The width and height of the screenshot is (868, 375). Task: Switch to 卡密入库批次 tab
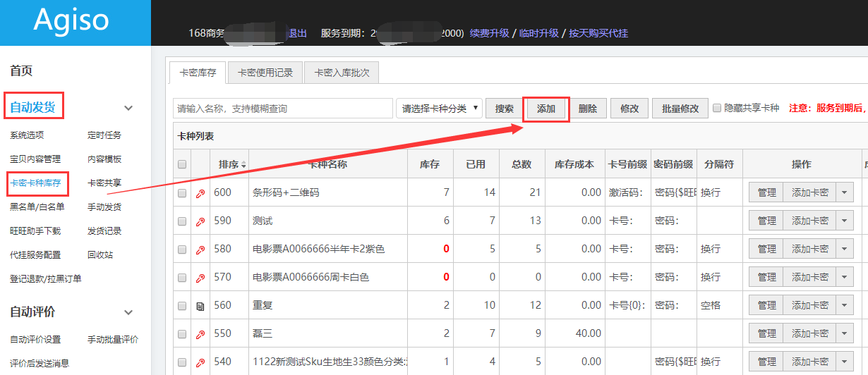coord(342,73)
